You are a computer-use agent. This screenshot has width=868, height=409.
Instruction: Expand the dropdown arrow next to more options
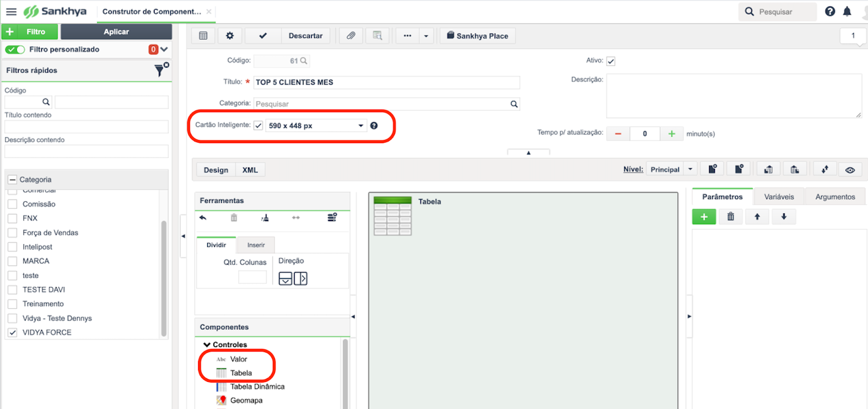426,36
